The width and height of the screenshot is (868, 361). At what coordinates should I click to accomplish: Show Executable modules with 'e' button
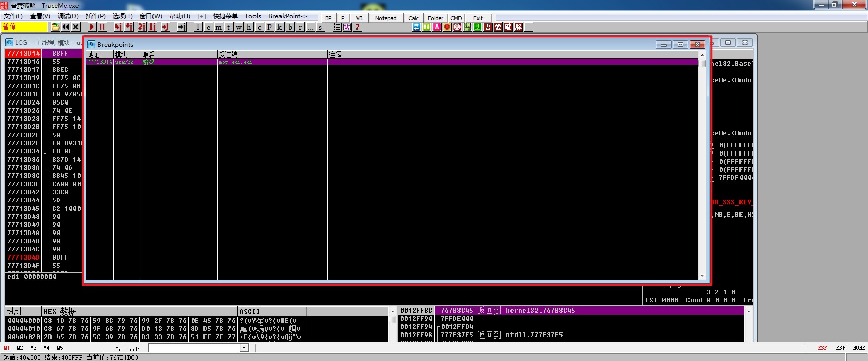point(208,27)
